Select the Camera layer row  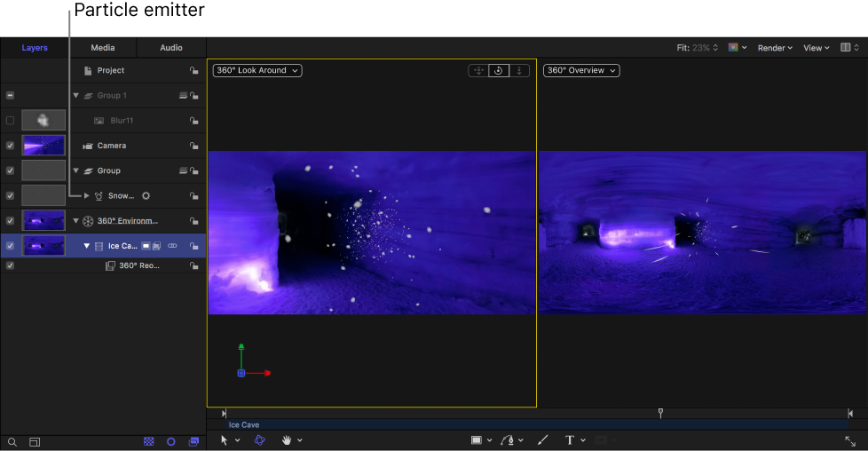[103, 146]
